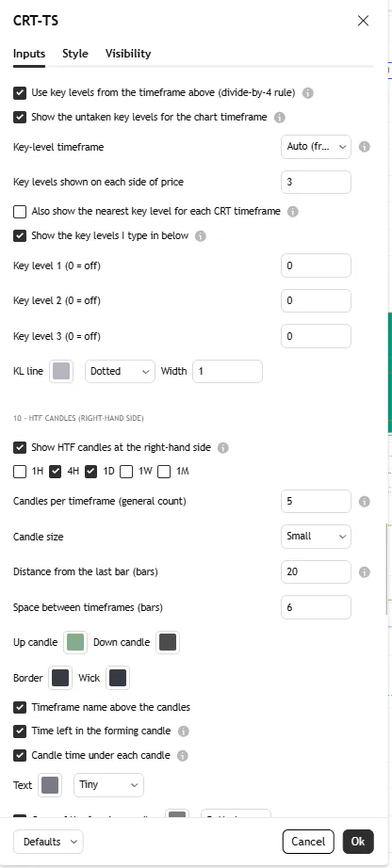Focus the Distance from the last bar input

coord(316,571)
